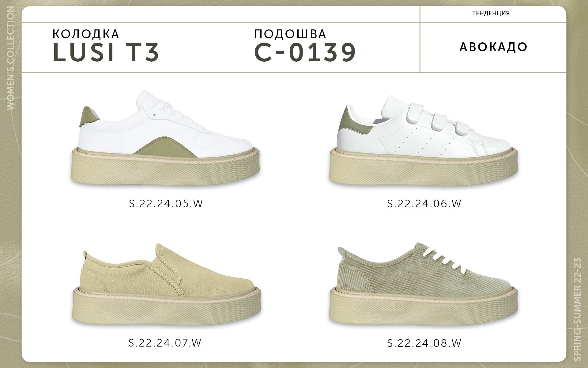Click the КОЛОДКА label
Image resolution: width=588 pixels, height=368 pixels.
point(86,34)
